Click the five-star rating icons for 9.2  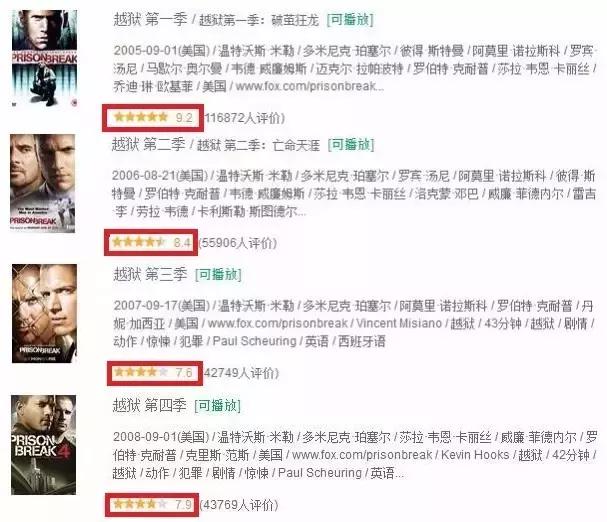(x=141, y=117)
